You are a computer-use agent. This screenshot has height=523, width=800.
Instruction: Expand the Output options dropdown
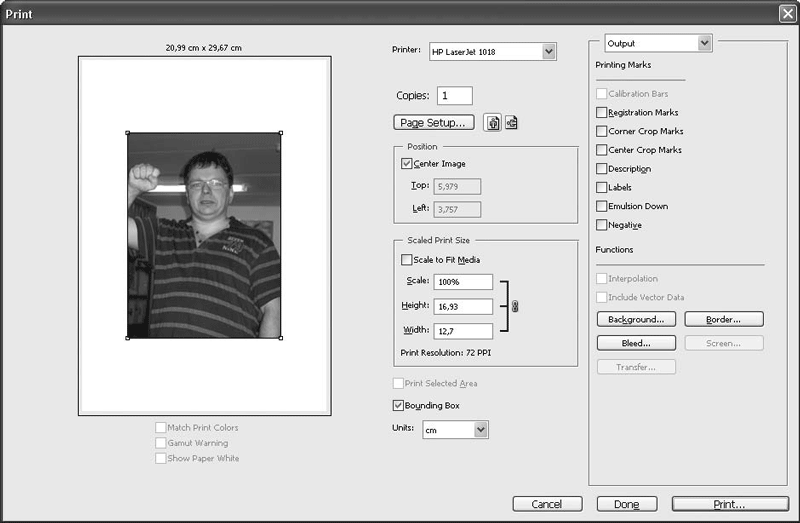705,43
